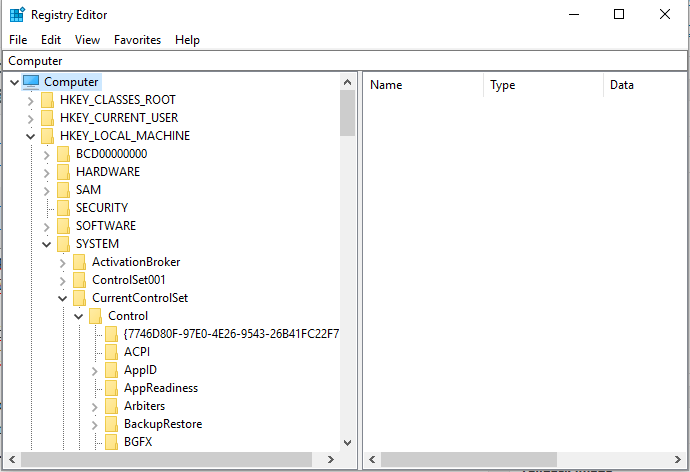This screenshot has height=472, width=690.
Task: Click the AppReadiness folder icon
Action: pyautogui.click(x=112, y=388)
